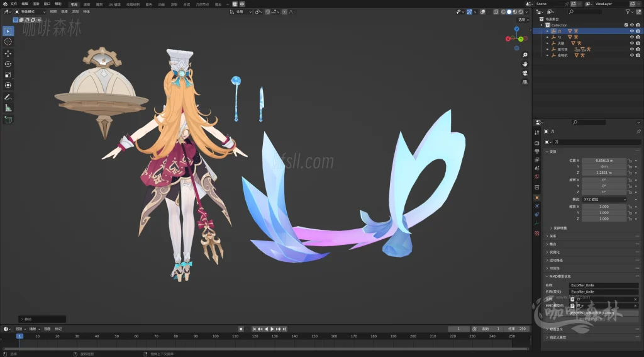Click the viewport zoom magnifier icon
This screenshot has width=644, height=357.
(525, 55)
